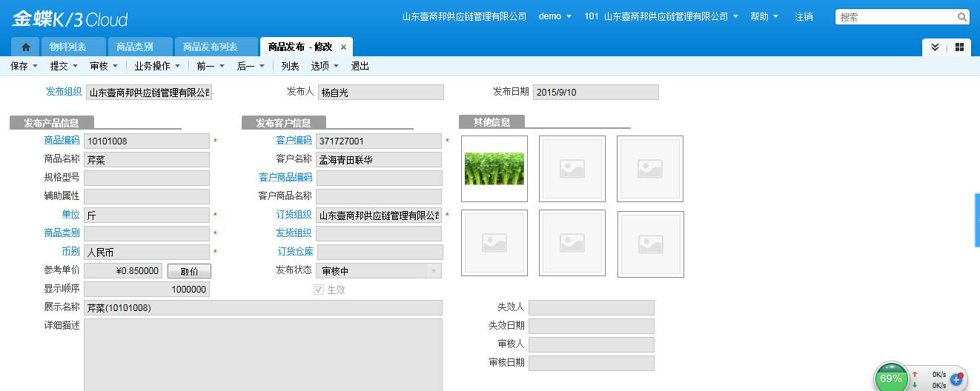Screen dimensions: 980x391
Task: Switch to the 物料列表 tab
Action: point(67,47)
